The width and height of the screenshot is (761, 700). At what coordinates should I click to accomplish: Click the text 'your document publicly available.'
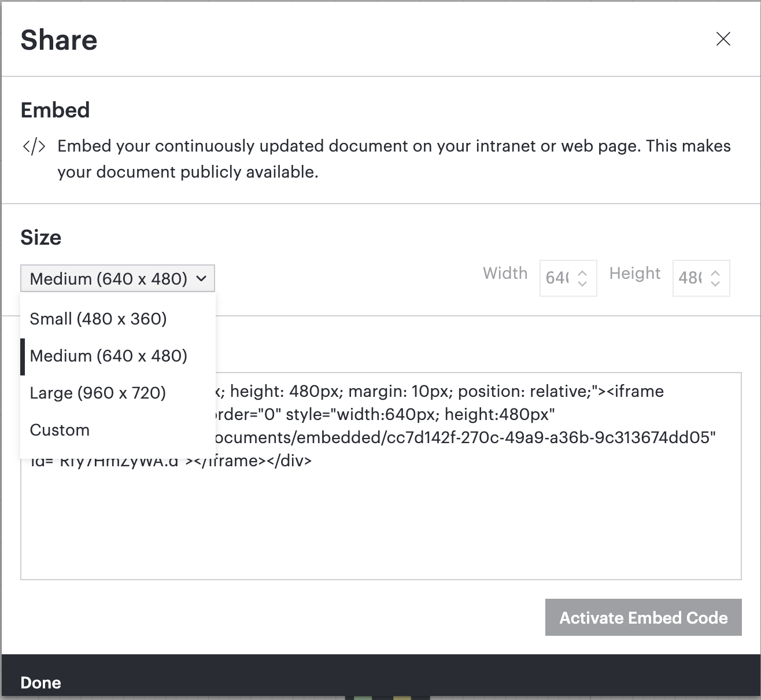188,172
